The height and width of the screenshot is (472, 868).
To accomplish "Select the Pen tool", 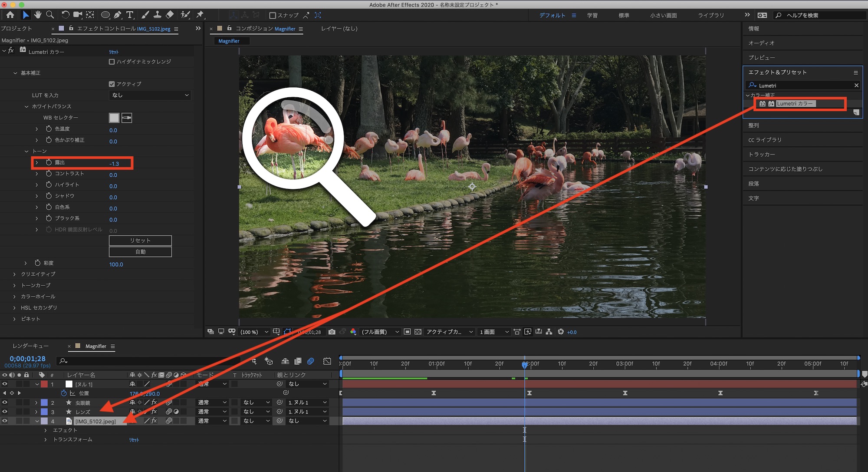I will pos(118,15).
